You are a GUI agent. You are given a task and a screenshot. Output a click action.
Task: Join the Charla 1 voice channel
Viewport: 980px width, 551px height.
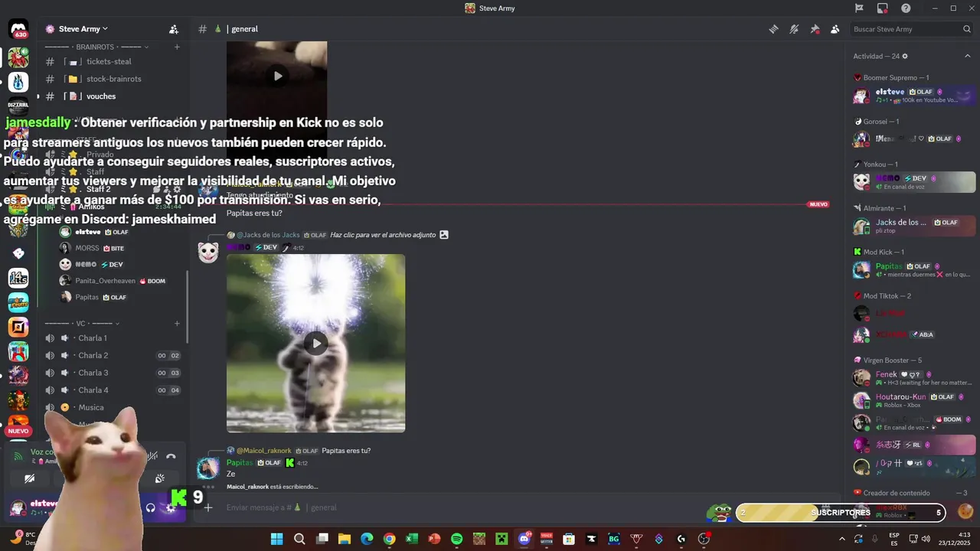(93, 338)
